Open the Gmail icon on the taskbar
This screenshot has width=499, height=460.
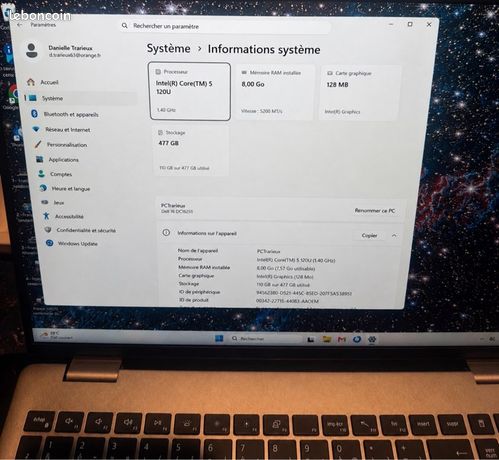point(341,339)
